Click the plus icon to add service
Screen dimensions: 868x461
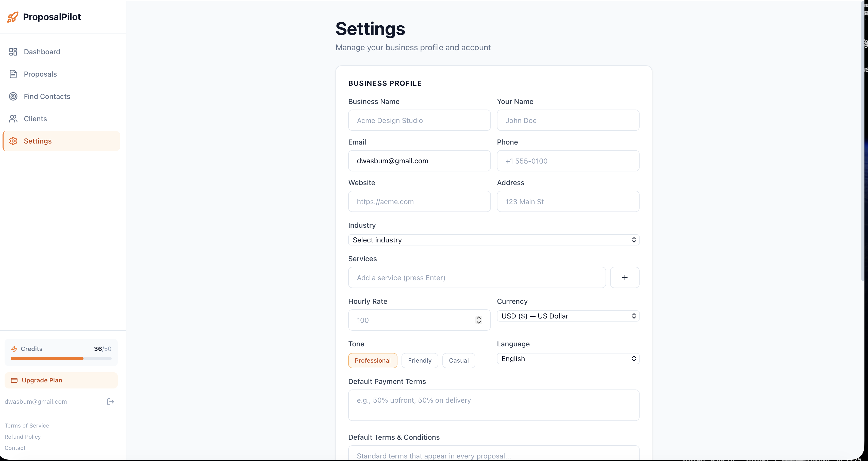[625, 277]
